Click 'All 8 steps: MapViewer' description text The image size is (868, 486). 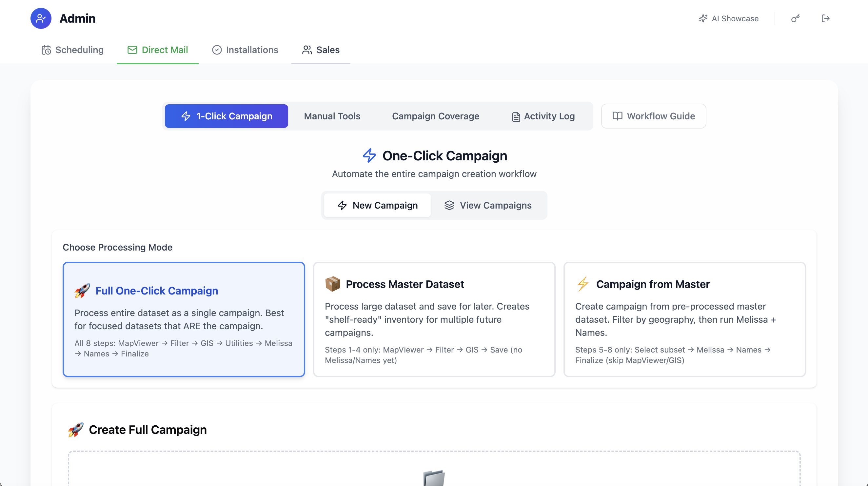[x=183, y=349]
